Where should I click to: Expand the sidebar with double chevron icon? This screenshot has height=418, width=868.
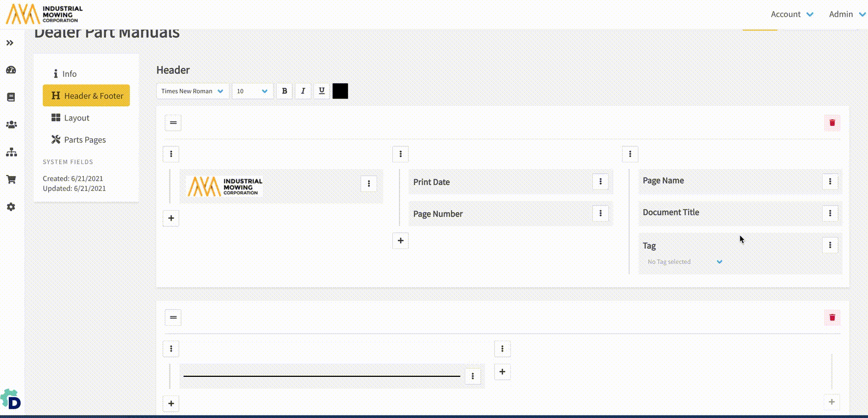click(x=10, y=43)
